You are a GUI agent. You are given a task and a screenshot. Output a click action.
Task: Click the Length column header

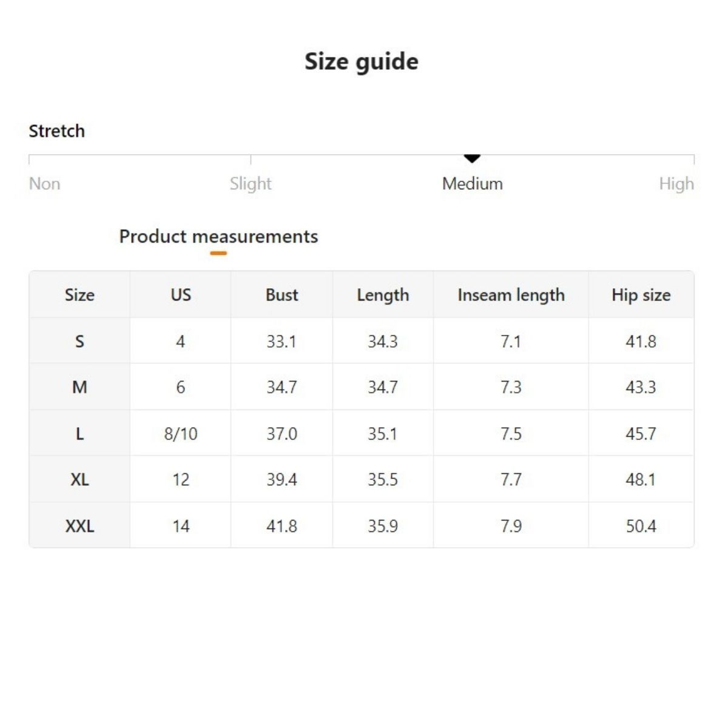(x=383, y=295)
